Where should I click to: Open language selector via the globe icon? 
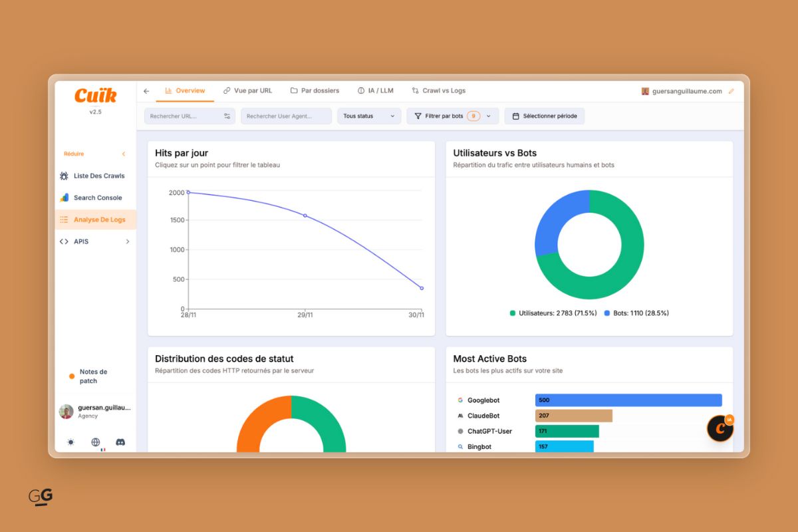pos(94,442)
